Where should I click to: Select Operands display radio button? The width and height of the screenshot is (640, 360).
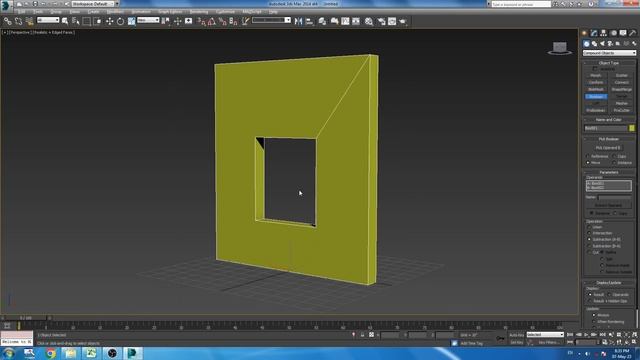coord(610,295)
